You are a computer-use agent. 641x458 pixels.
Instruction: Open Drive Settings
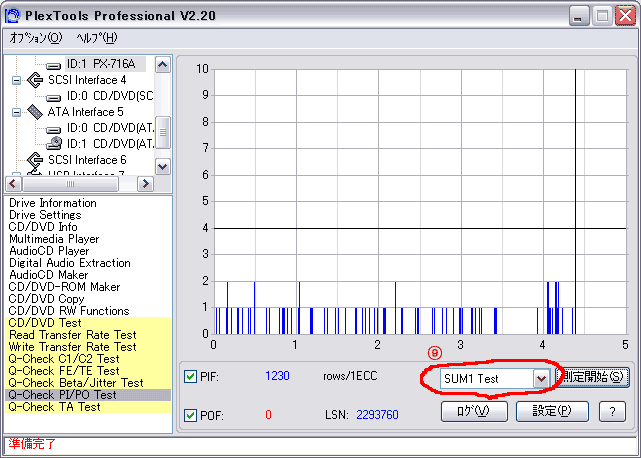tap(45, 215)
